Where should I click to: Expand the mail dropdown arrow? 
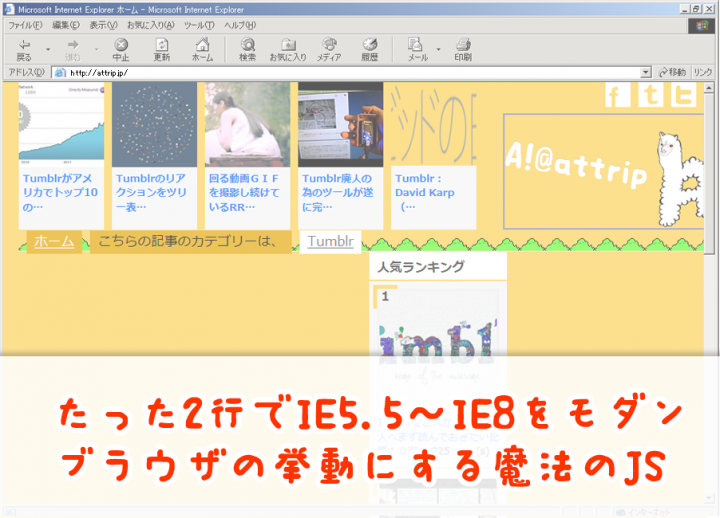click(x=439, y=49)
